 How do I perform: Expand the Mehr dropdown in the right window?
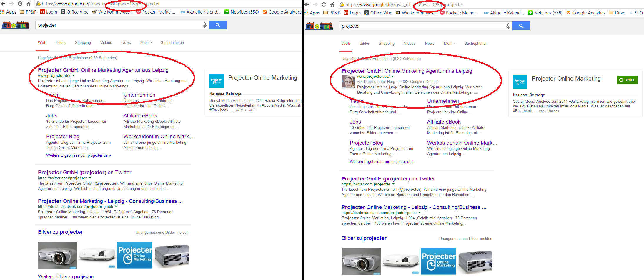pos(450,44)
